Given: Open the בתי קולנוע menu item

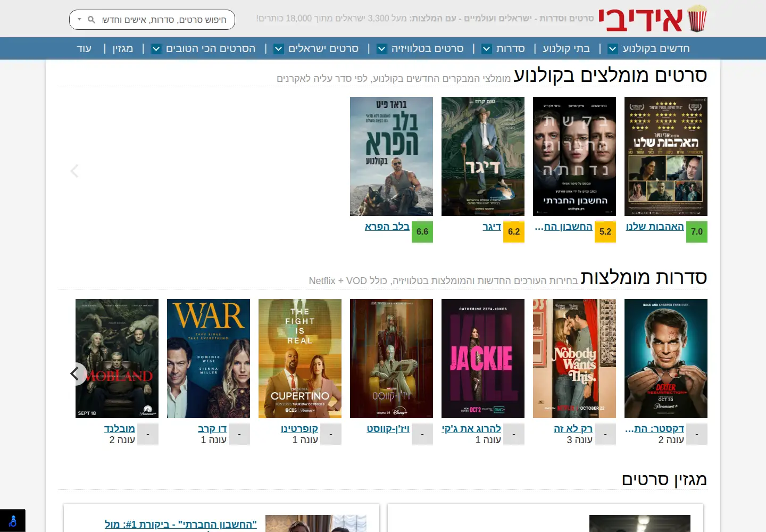Looking at the screenshot, I should [x=566, y=48].
